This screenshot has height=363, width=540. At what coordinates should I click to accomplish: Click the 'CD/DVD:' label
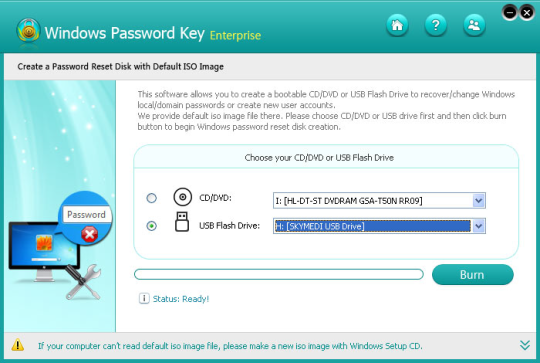[x=216, y=198]
